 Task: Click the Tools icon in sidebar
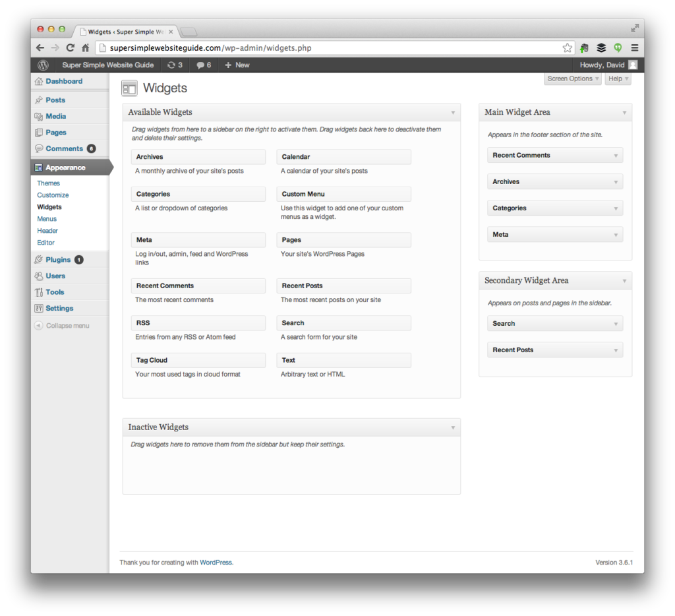[x=39, y=292]
